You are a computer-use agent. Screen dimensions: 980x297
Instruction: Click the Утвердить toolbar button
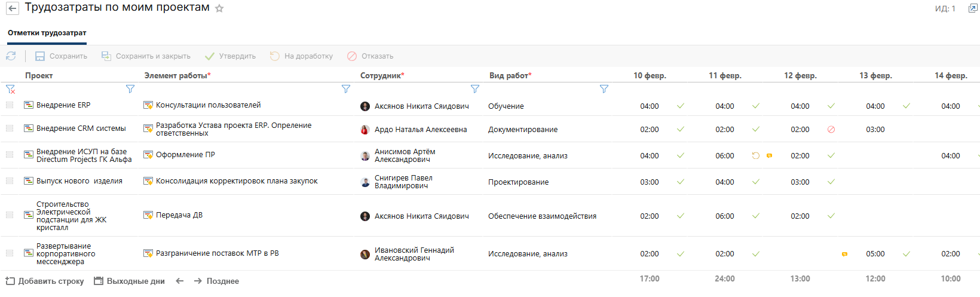(x=230, y=56)
